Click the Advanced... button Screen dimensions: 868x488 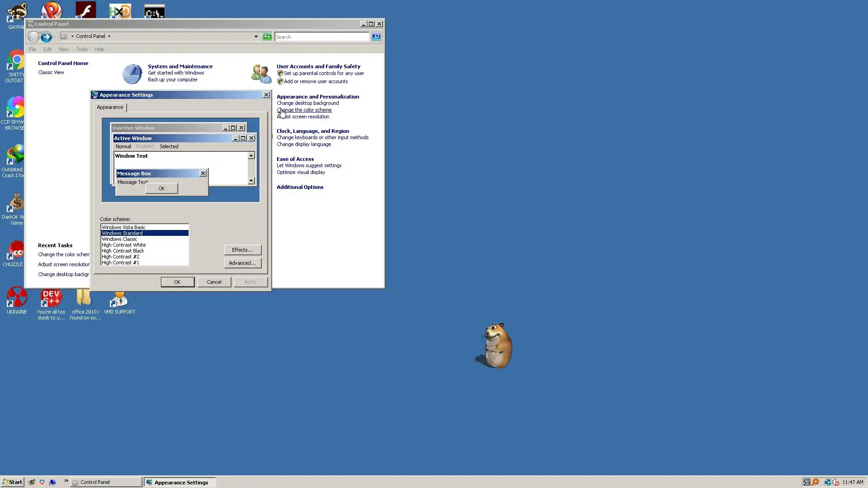[x=242, y=263]
